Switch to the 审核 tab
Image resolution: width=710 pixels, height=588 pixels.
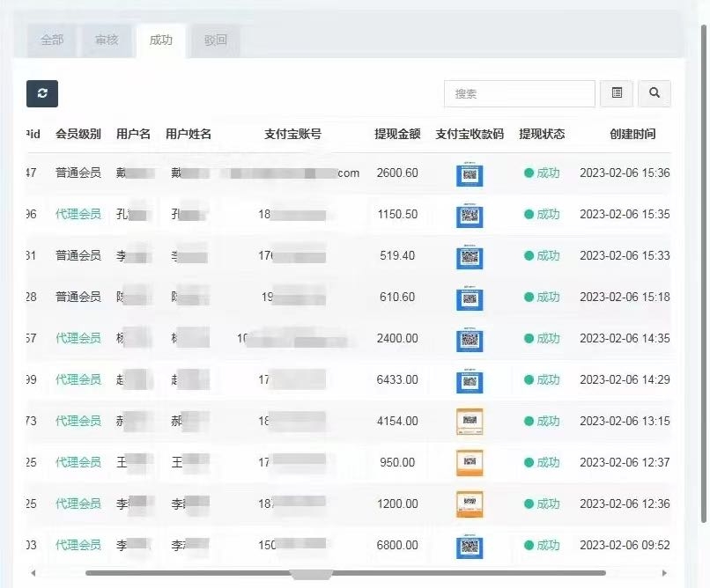click(x=107, y=40)
